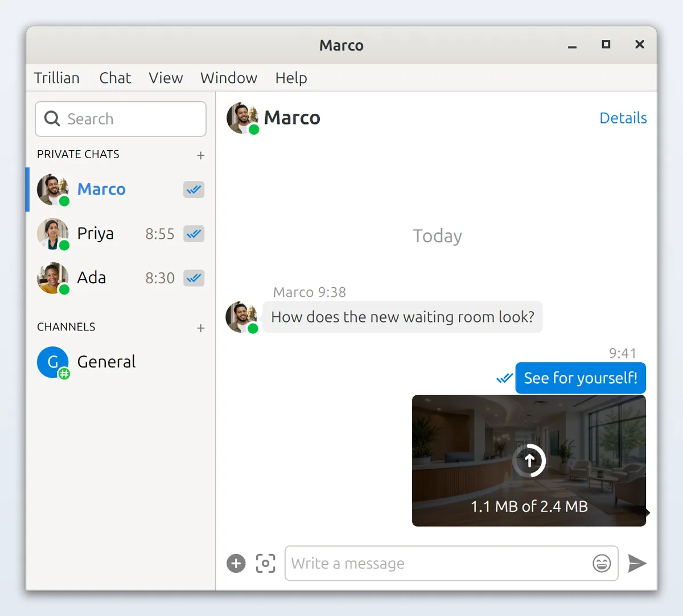The image size is (683, 616).
Task: Click the read receipt icon for Ada
Action: (x=194, y=278)
